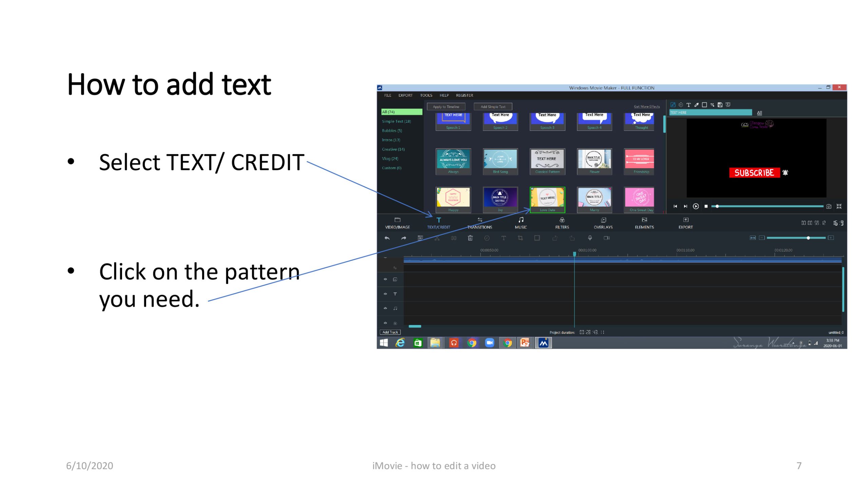
Task: Open the TOOLS menu
Action: click(426, 95)
